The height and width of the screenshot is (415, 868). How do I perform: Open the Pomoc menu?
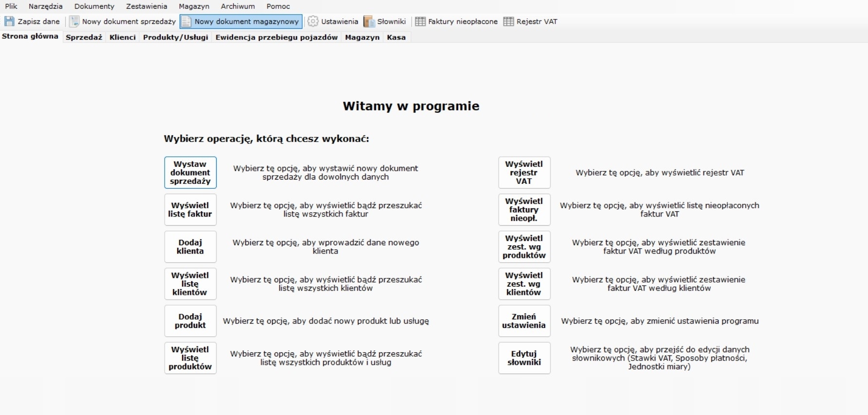coord(278,6)
